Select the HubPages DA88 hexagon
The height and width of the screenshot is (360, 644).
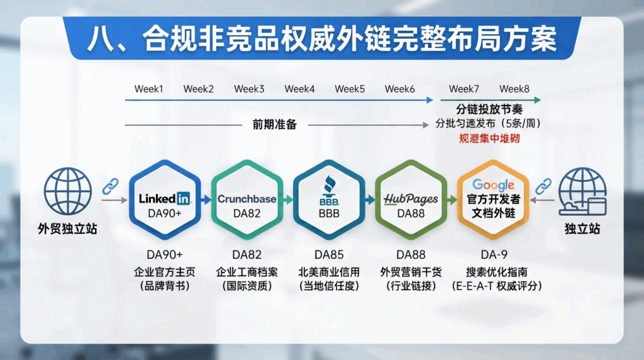[411, 200]
